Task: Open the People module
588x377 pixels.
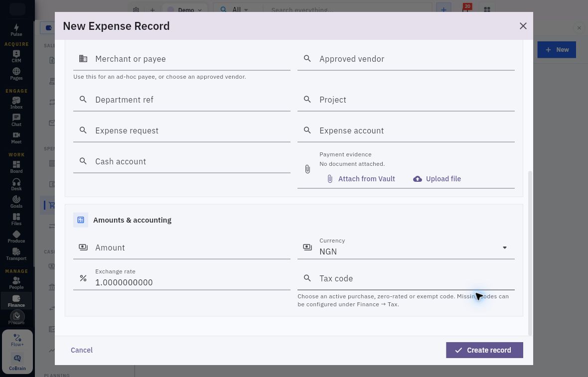Action: pos(16,283)
